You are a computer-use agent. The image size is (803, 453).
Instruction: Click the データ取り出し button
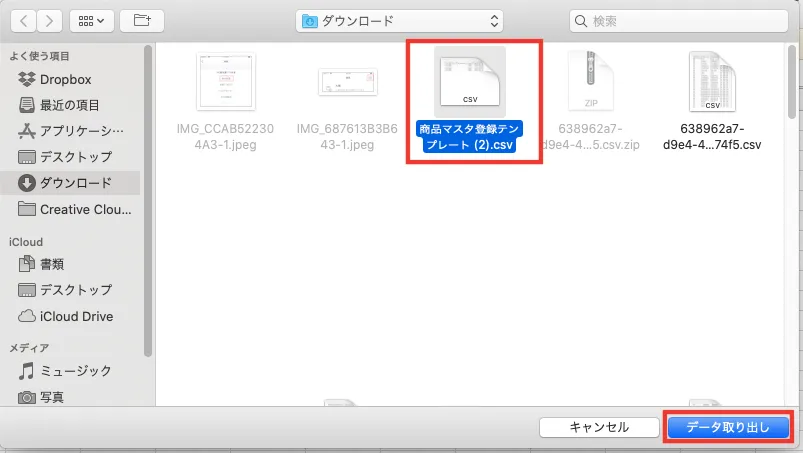tap(728, 427)
